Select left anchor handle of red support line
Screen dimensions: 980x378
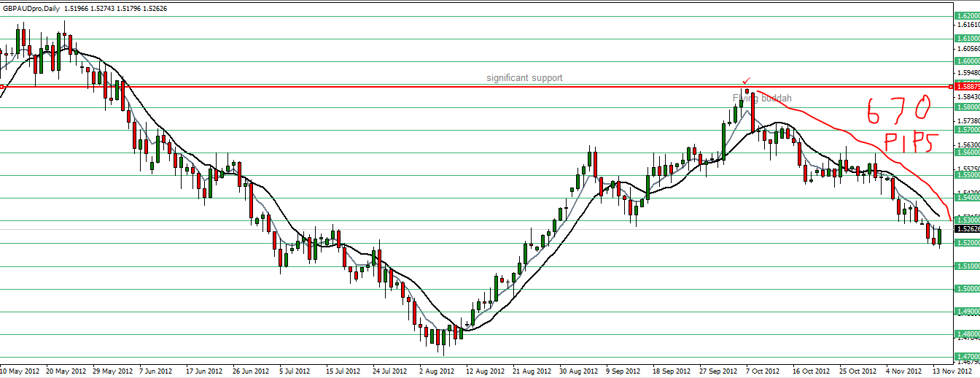coord(2,87)
